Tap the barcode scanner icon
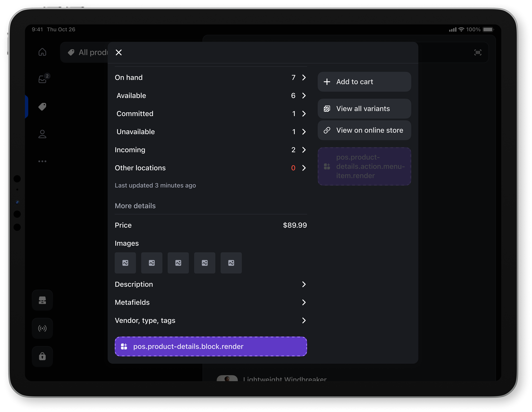 478,52
